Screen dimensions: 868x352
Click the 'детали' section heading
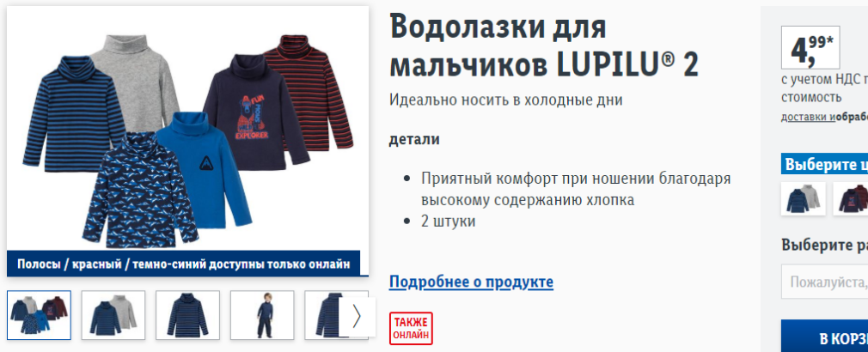point(414,139)
